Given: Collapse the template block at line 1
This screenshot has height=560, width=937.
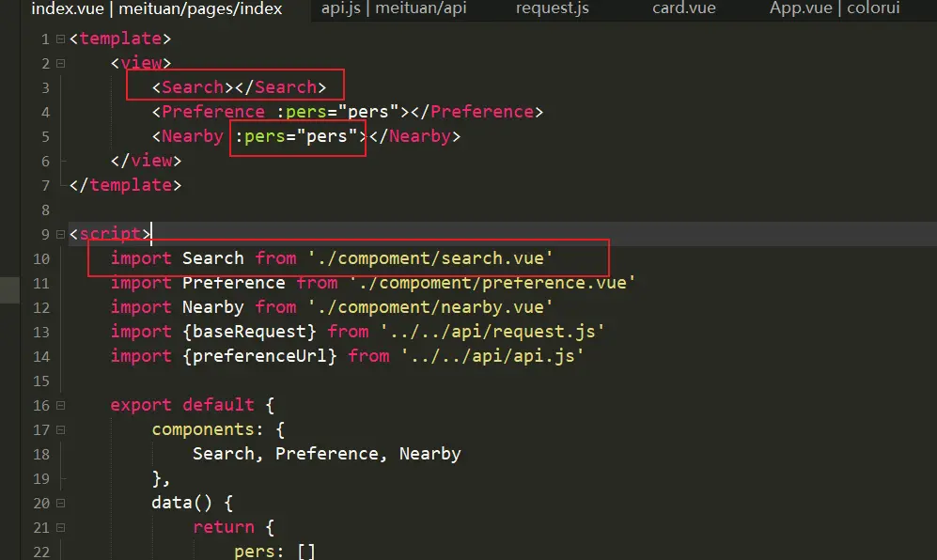Looking at the screenshot, I should 60,39.
